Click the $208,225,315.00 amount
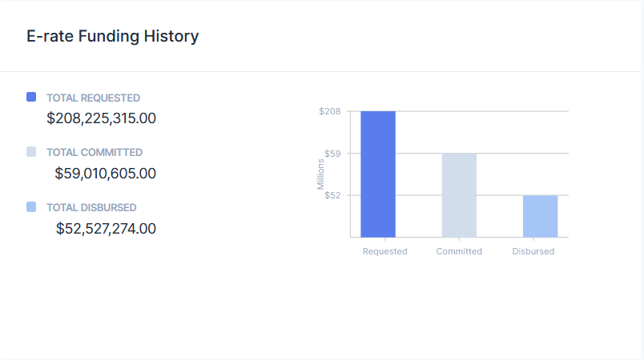This screenshot has width=644, height=360. pos(101,118)
